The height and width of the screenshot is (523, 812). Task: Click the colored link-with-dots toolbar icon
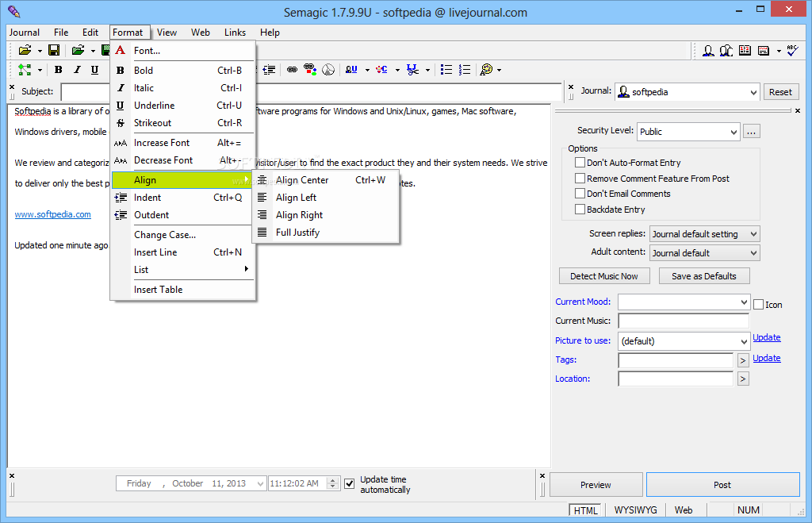coord(310,70)
